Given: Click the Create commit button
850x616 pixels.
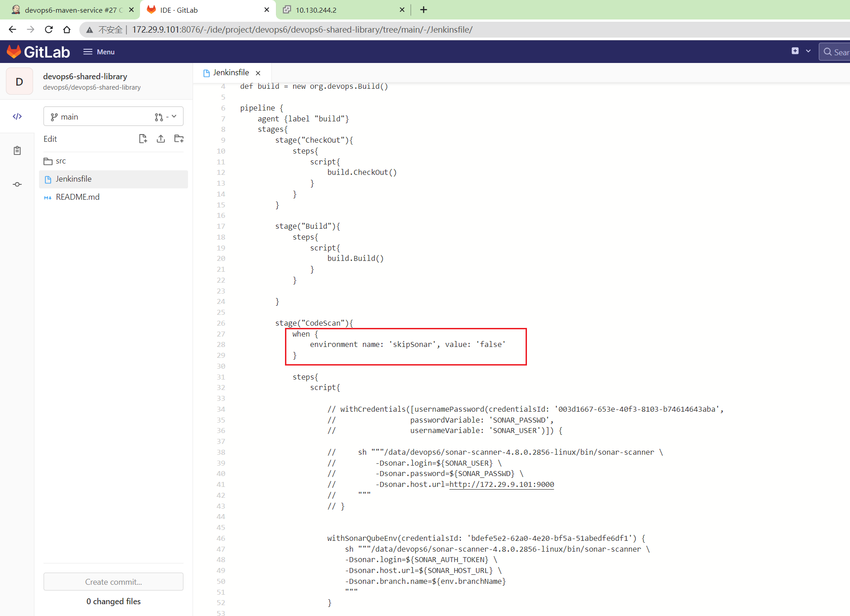Looking at the screenshot, I should tap(113, 582).
